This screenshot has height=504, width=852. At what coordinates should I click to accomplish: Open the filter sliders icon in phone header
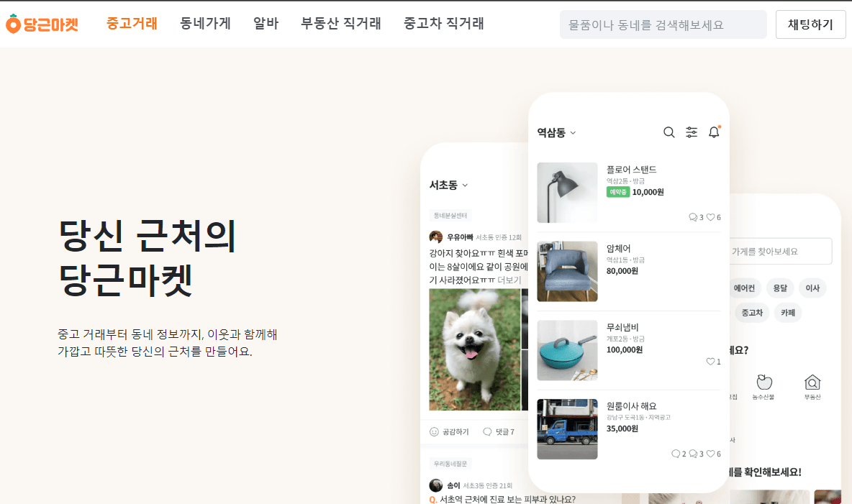(x=691, y=132)
